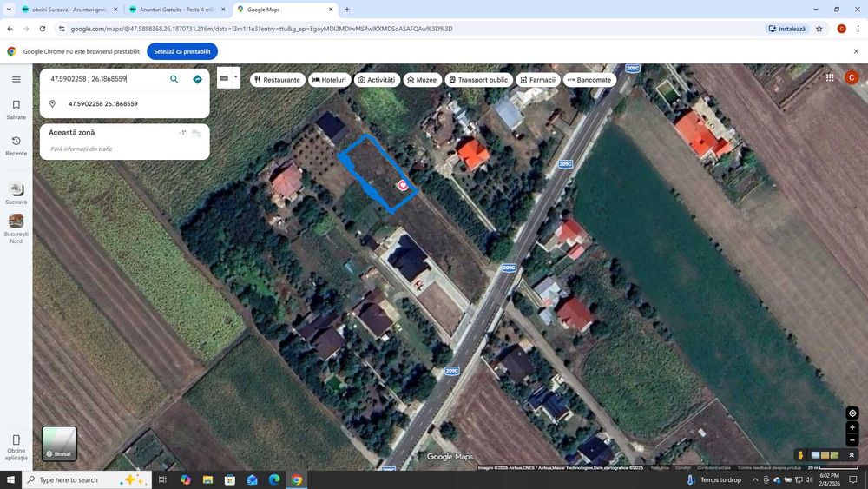Open Salvate saved places
Image resolution: width=868 pixels, height=489 pixels.
(x=16, y=109)
